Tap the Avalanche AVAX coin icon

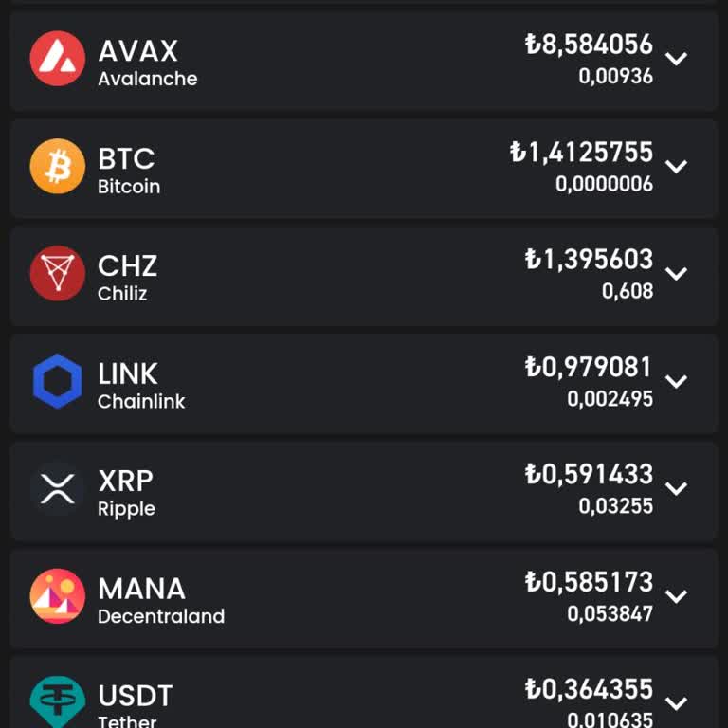(58, 59)
